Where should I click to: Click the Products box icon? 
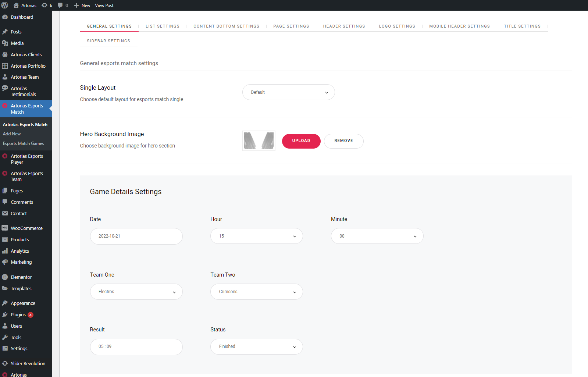tap(5, 239)
